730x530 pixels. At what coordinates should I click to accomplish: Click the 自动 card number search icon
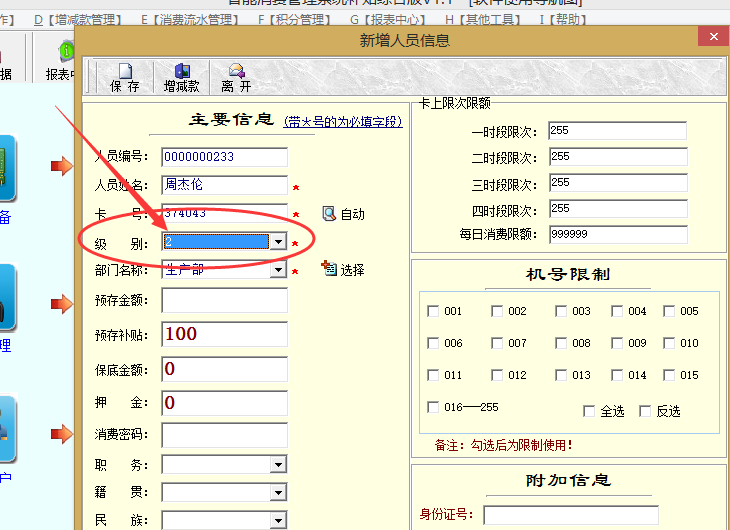coord(329,214)
